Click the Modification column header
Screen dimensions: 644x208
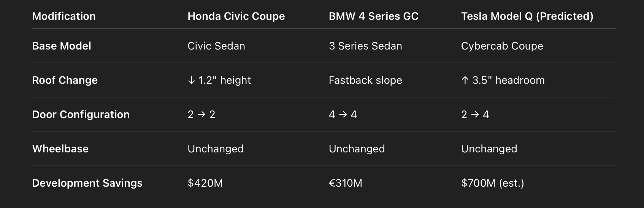[64, 16]
